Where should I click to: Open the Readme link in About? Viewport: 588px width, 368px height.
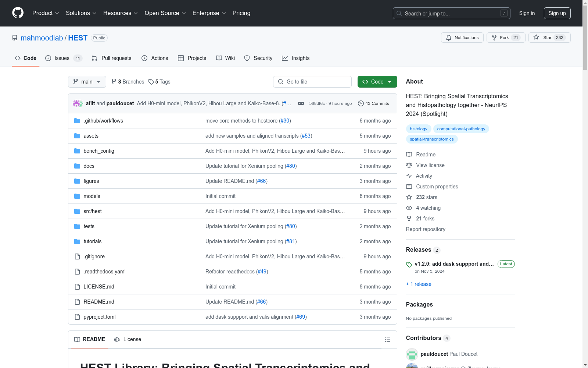[x=421, y=155]
